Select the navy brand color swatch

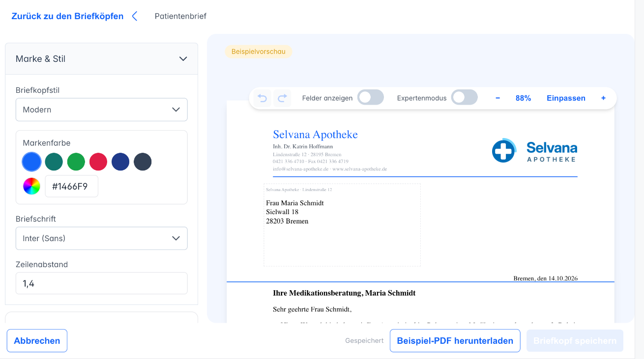120,162
